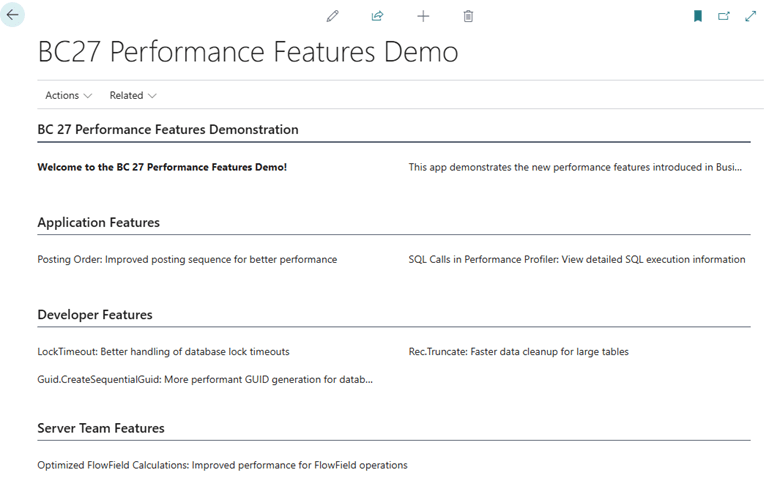This screenshot has height=500, width=780.
Task: Click the expand to full screen icon
Action: 751,16
